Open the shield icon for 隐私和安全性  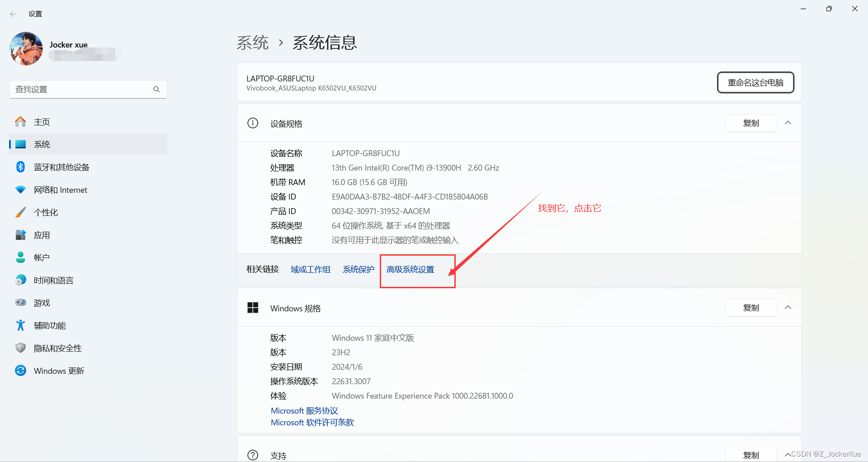20,348
